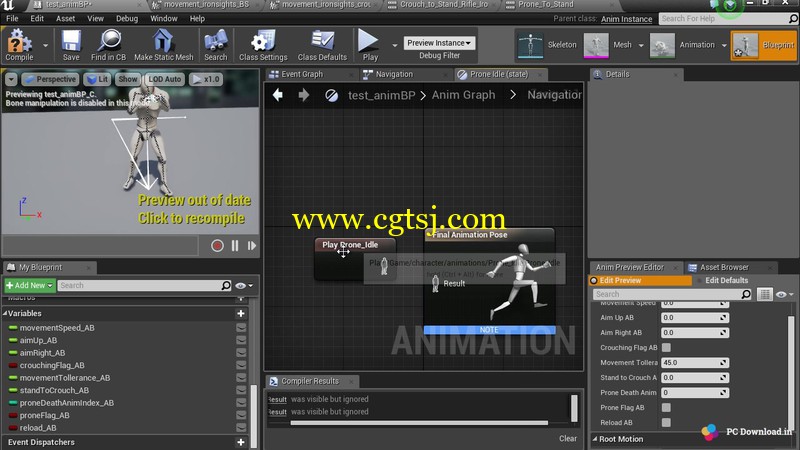800x450 pixels.
Task: Step forward one frame in preview
Action: [252, 246]
